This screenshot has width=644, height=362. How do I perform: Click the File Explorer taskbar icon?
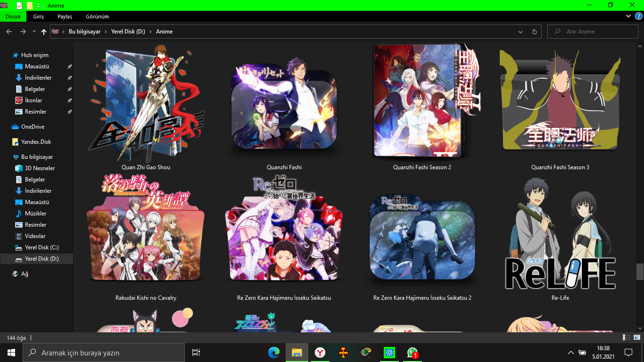[x=297, y=353]
